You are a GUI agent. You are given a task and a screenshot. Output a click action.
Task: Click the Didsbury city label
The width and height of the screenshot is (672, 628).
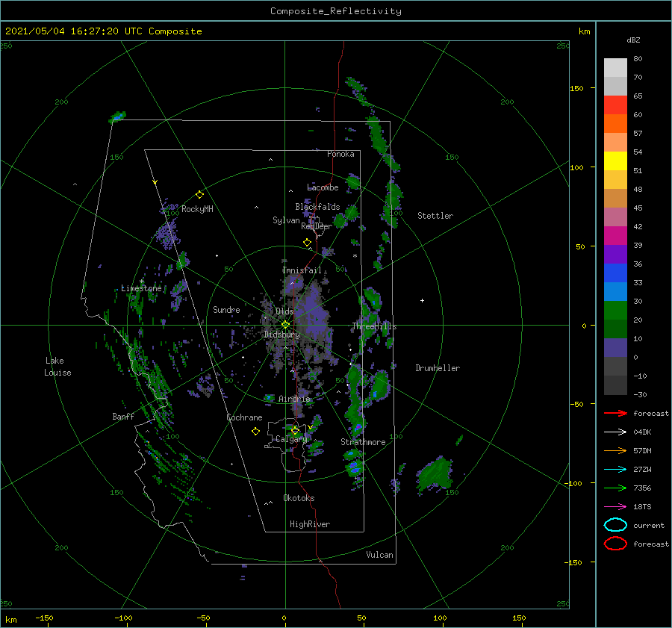[281, 335]
